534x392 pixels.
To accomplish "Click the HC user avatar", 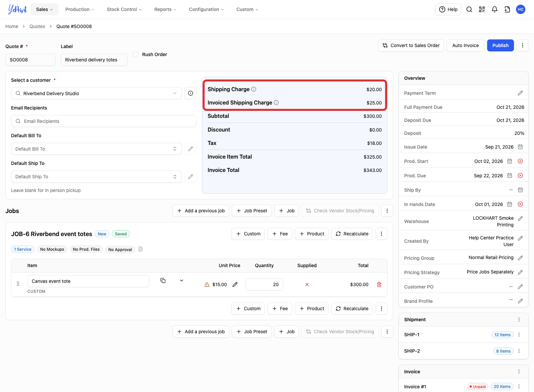I will (x=521, y=9).
